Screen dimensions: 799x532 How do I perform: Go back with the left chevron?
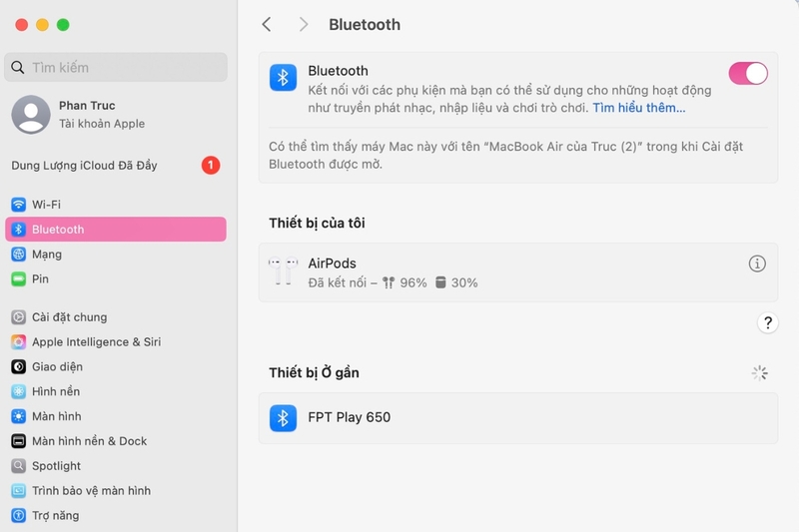[267, 24]
